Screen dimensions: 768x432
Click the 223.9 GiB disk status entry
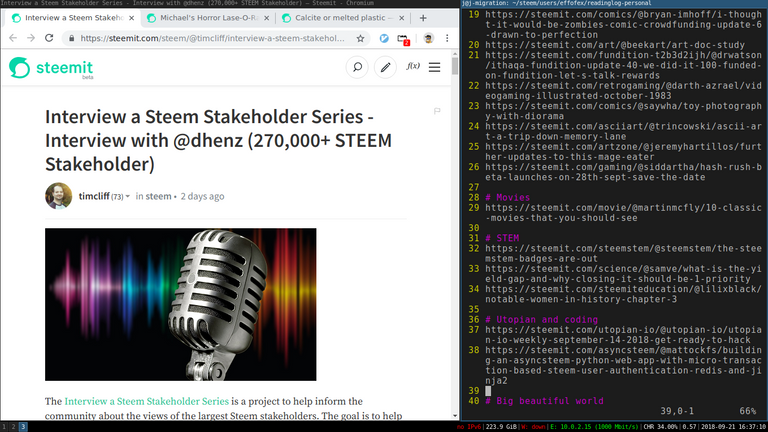[501, 427]
